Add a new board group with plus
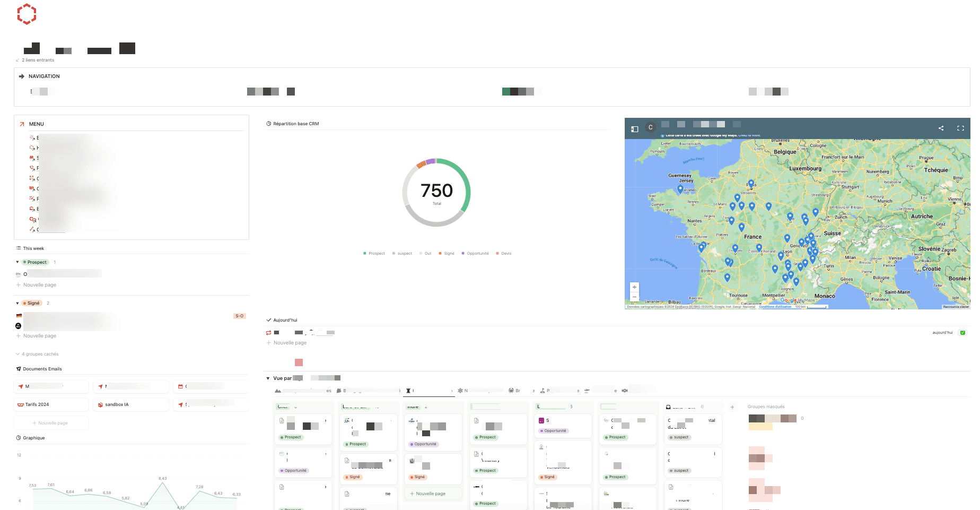The image size is (980, 510). (732, 407)
